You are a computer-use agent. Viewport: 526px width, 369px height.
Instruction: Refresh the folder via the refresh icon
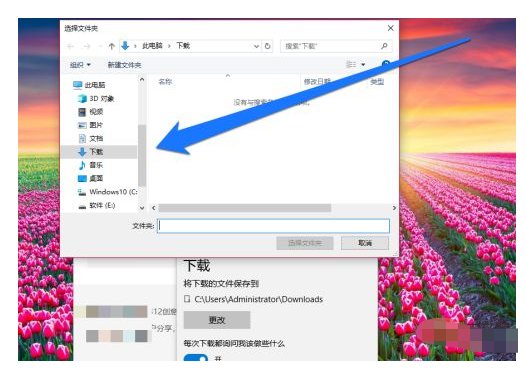pos(267,46)
